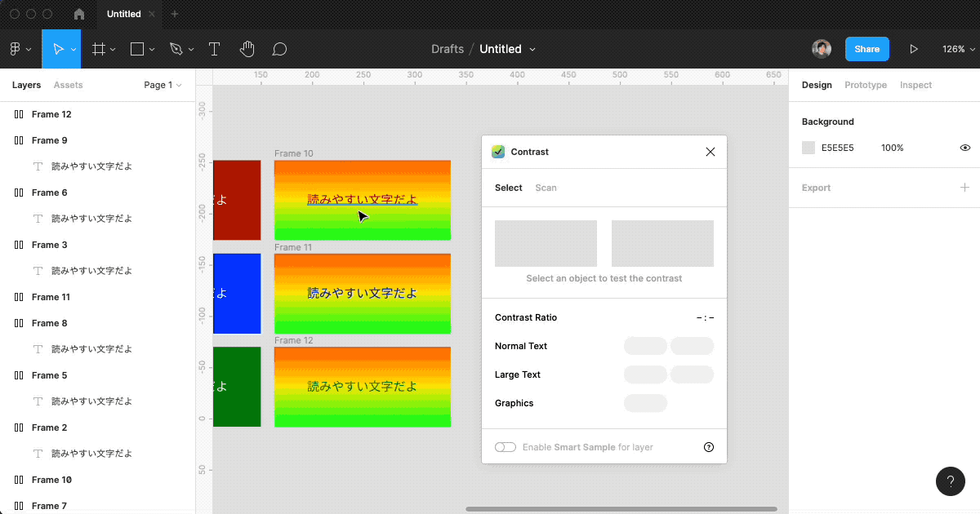
Task: Add an export setting with plus
Action: [964, 188]
